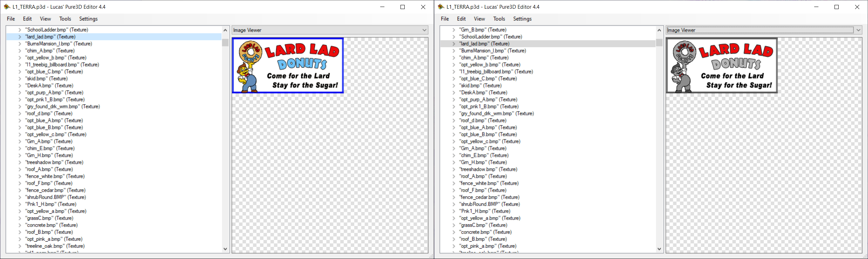Click Pure3D Editor app icon in left title bar
Viewport: 868px width, 259px height.
point(7,7)
